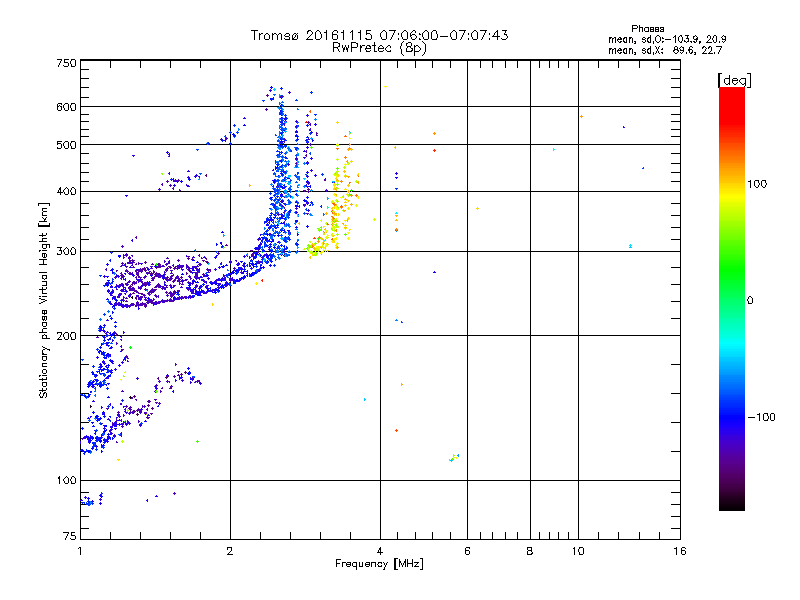The height and width of the screenshot is (600, 800).
Task: Click the y-axis tick label '600'
Action: click(67, 107)
